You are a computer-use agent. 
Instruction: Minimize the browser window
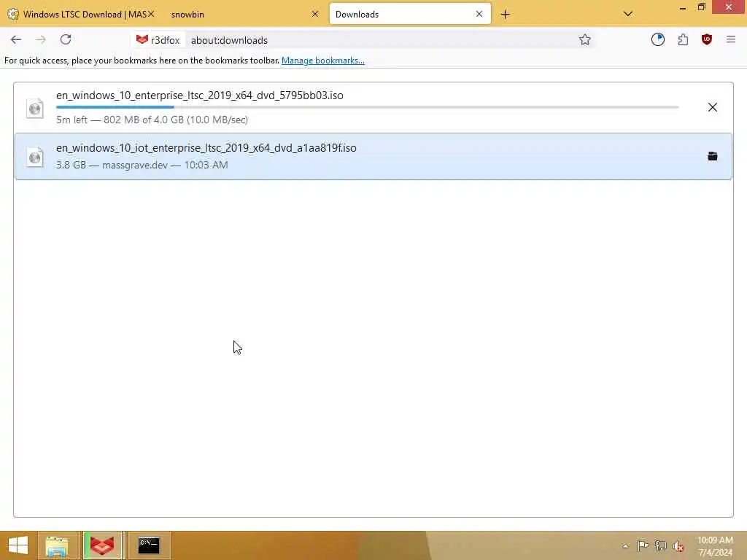[x=682, y=7]
